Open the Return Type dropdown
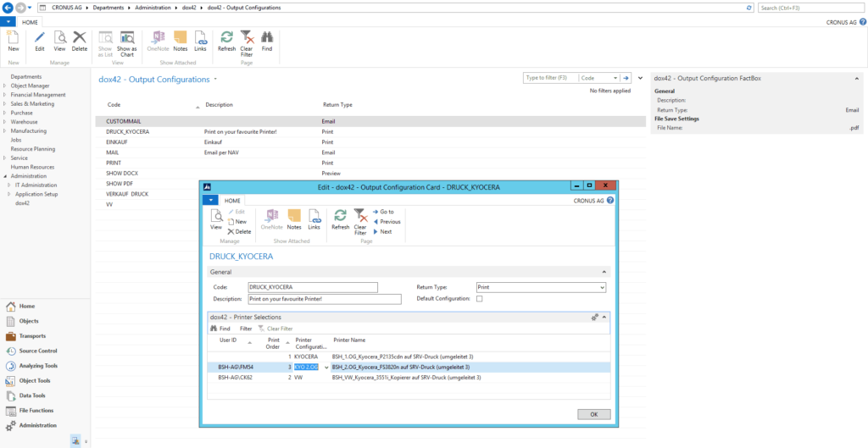The width and height of the screenshot is (868, 448). [x=602, y=288]
